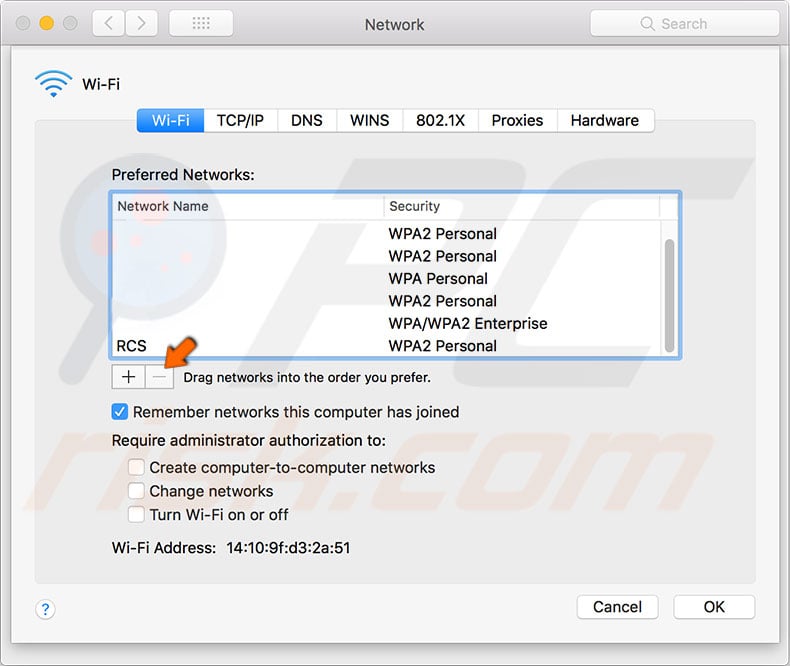Switch to the TCP/IP tab
790x666 pixels.
pyautogui.click(x=240, y=120)
